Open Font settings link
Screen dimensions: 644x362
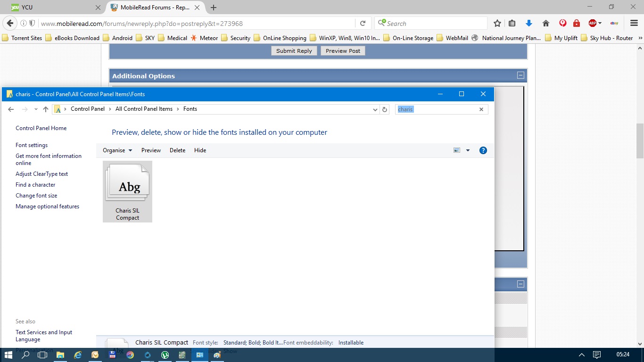[x=32, y=145]
